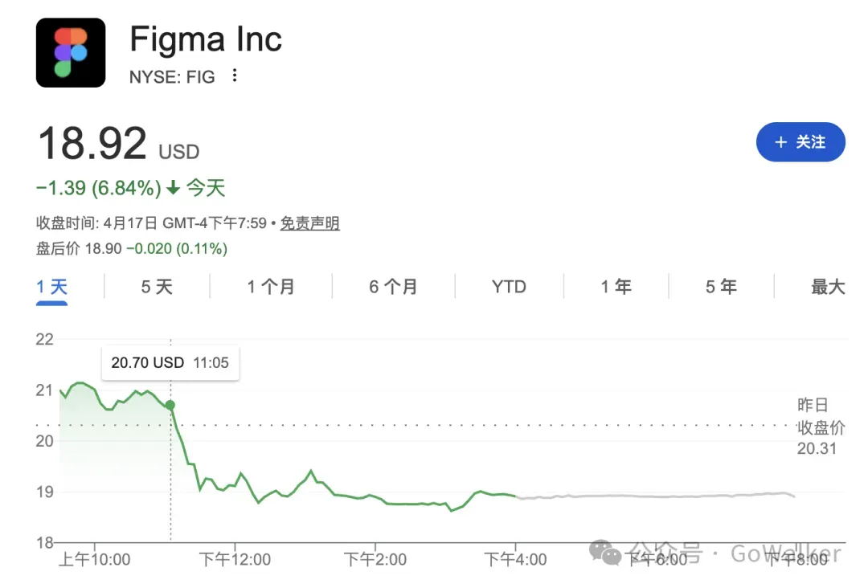Switch to the 1 年 tab
868x588 pixels.
(x=616, y=287)
